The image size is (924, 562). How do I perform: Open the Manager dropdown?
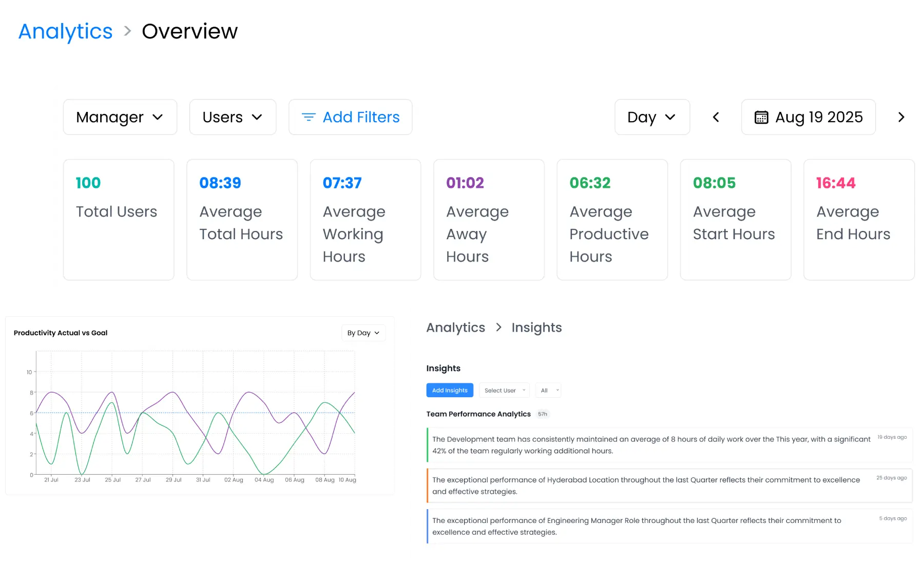point(120,117)
